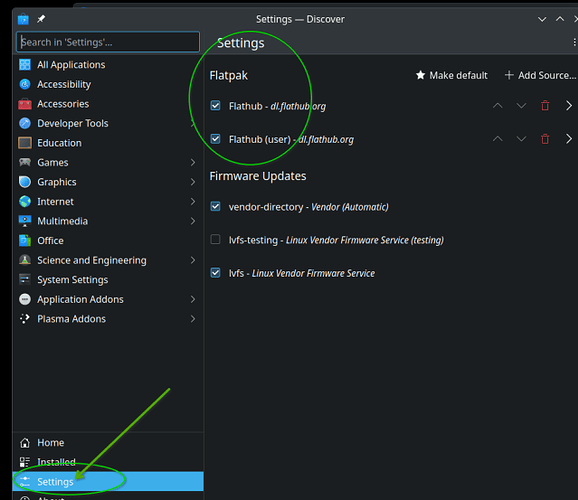
Task: Uncheck the Flathub dl.flathub.org checkbox
Action: click(x=215, y=106)
